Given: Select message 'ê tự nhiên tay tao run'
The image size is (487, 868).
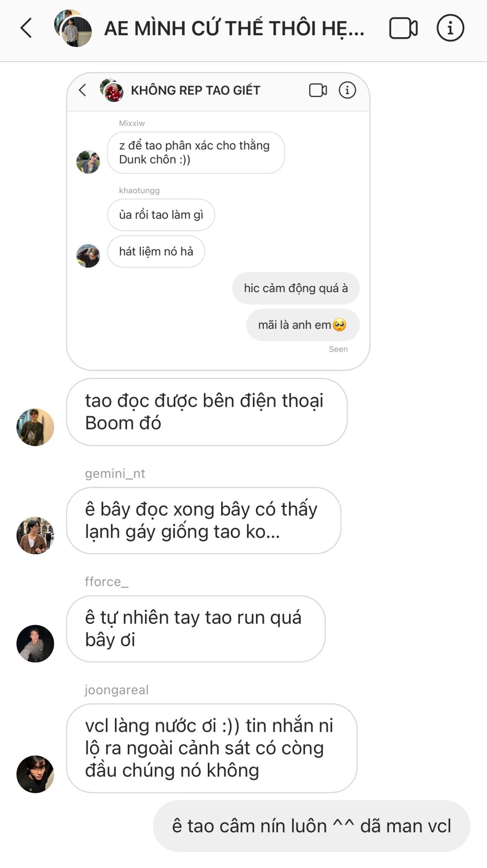Looking at the screenshot, I should coord(196,628).
